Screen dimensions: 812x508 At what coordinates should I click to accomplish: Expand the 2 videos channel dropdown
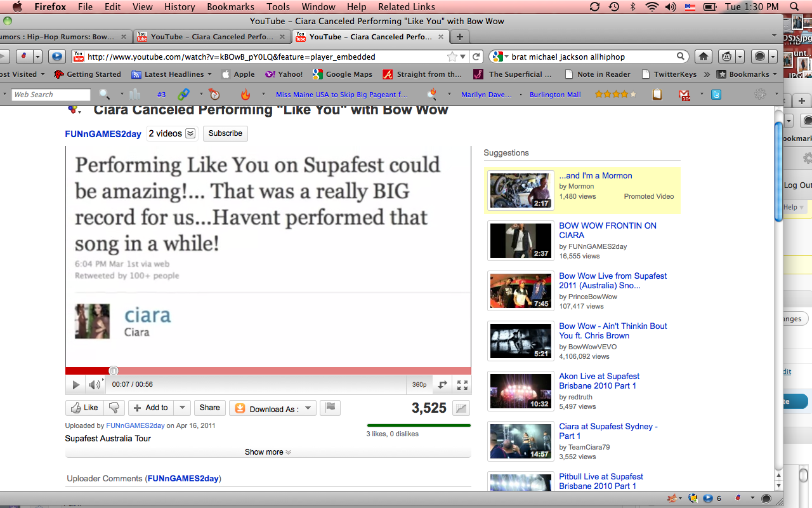coord(190,133)
